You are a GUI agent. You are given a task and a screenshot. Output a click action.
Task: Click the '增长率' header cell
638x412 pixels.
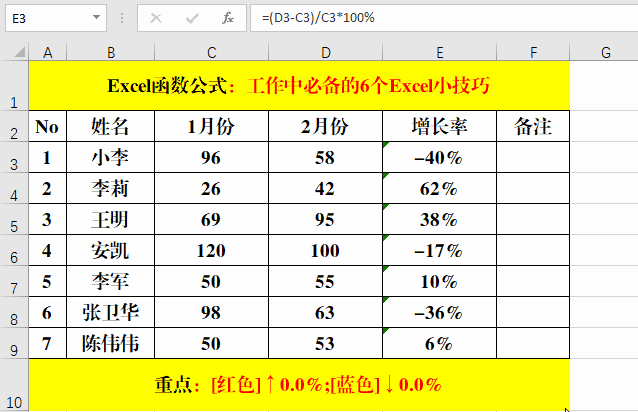(439, 126)
